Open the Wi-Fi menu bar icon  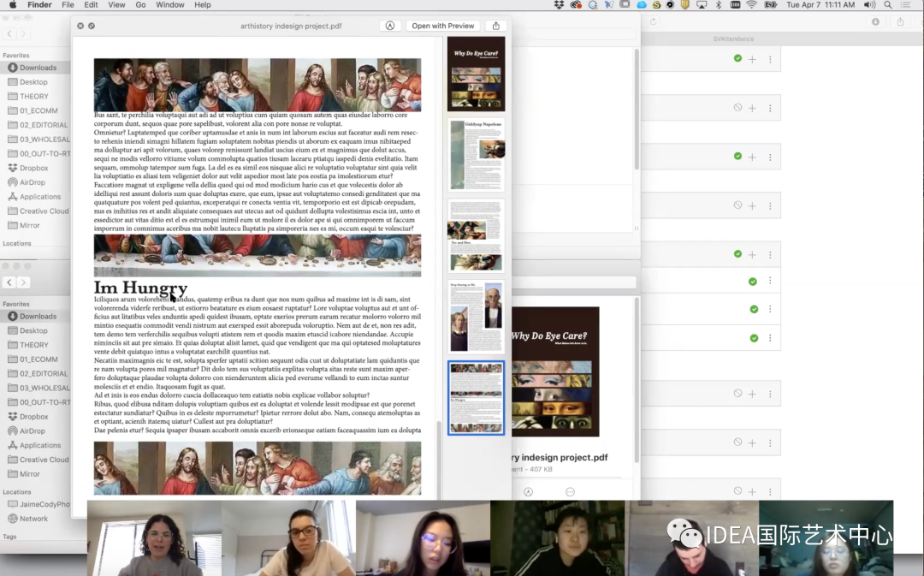click(x=751, y=5)
